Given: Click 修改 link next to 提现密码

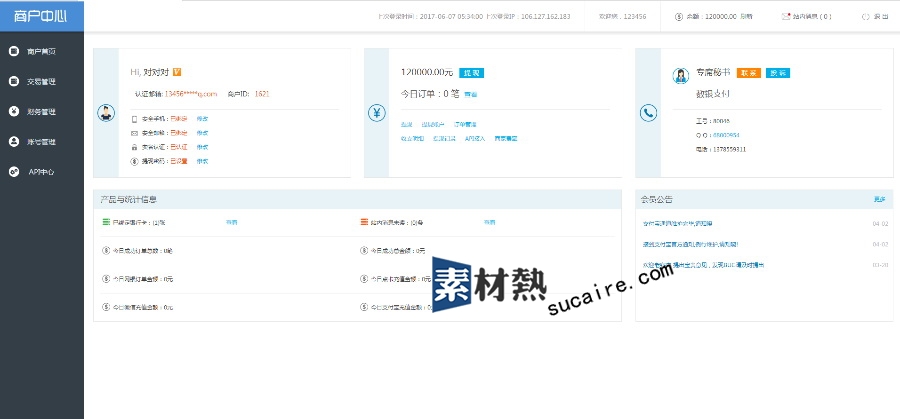Looking at the screenshot, I should [x=202, y=161].
